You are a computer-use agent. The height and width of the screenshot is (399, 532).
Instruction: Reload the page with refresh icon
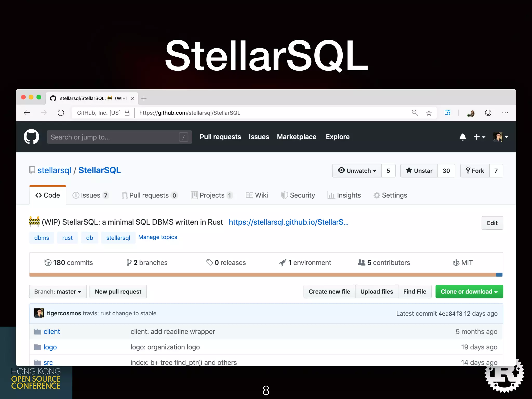pos(61,113)
